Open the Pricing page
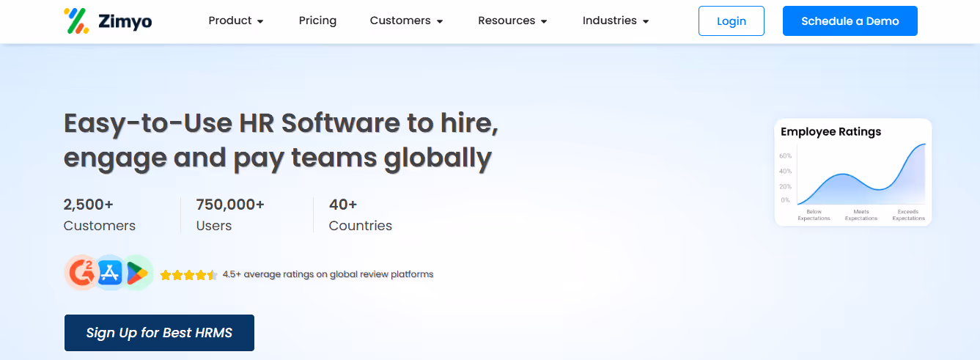The image size is (980, 360). pyautogui.click(x=317, y=21)
